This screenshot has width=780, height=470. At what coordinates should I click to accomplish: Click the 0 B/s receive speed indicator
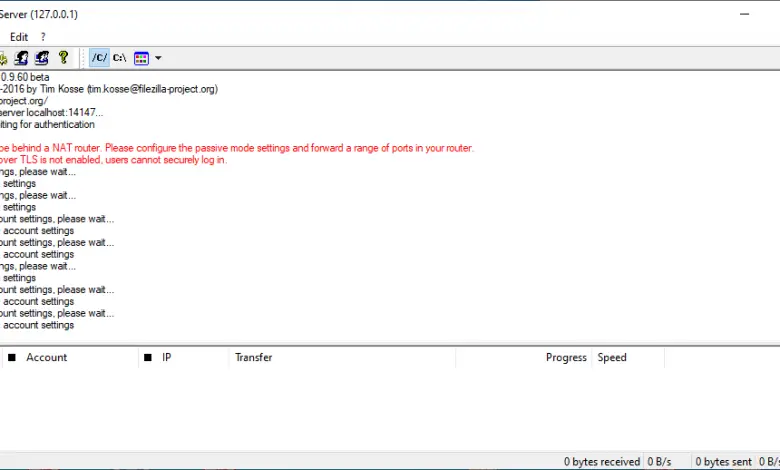pyautogui.click(x=659, y=462)
